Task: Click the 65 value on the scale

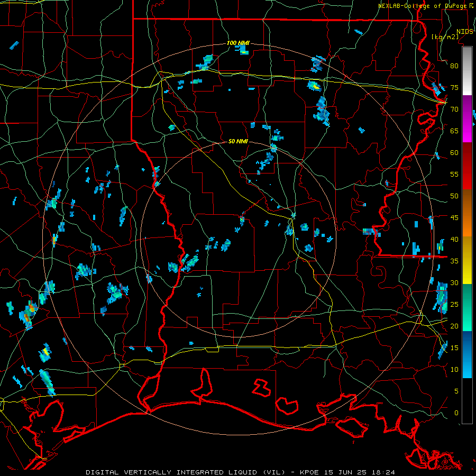Action: click(x=454, y=131)
